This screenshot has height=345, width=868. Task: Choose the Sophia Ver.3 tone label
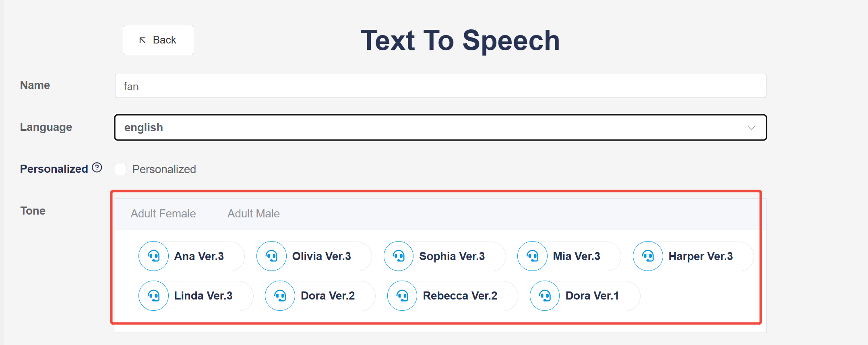[452, 256]
